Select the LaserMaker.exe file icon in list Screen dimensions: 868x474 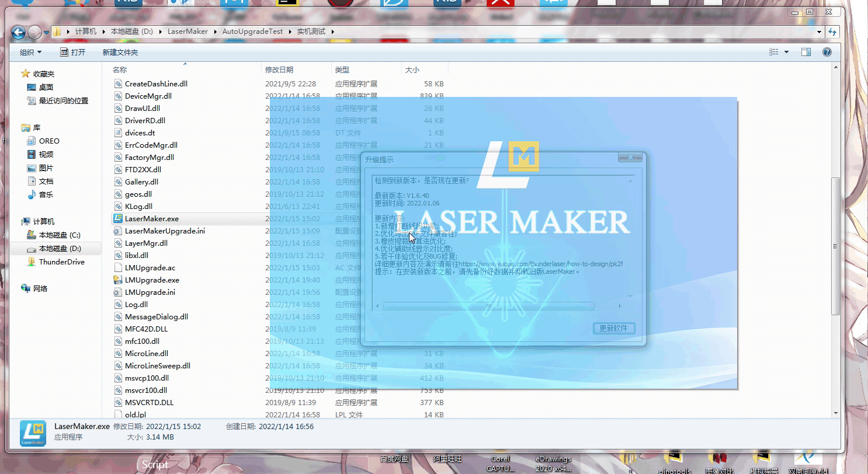[119, 218]
